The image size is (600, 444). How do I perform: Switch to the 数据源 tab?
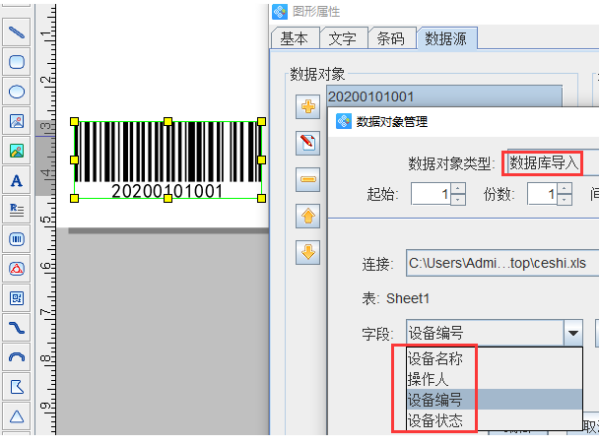pyautogui.click(x=447, y=38)
